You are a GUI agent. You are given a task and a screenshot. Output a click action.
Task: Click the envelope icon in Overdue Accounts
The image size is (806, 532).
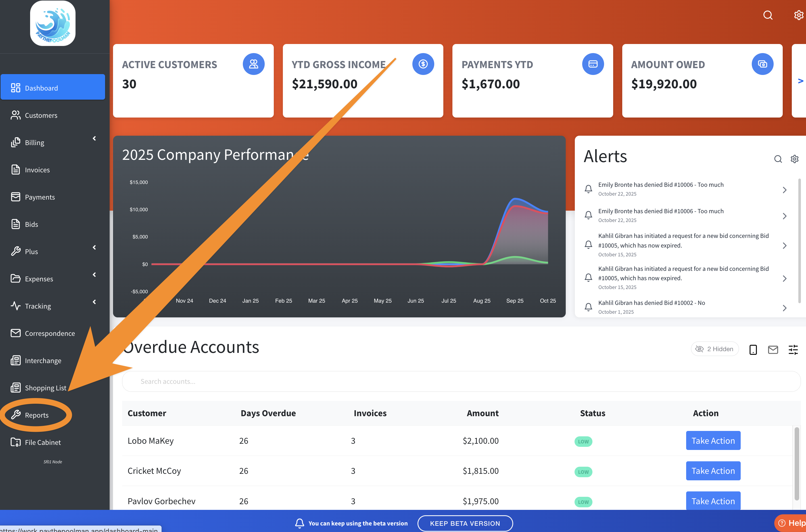click(x=773, y=349)
